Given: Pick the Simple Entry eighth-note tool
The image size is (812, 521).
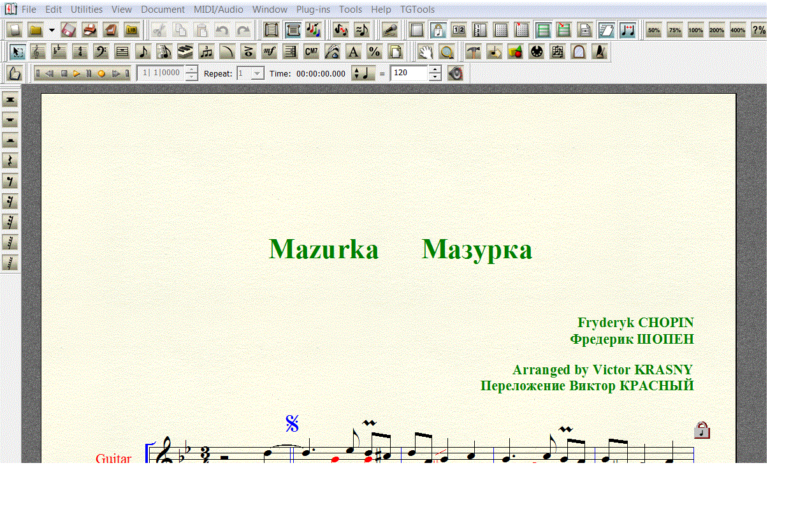Looking at the screenshot, I should pyautogui.click(x=143, y=52).
